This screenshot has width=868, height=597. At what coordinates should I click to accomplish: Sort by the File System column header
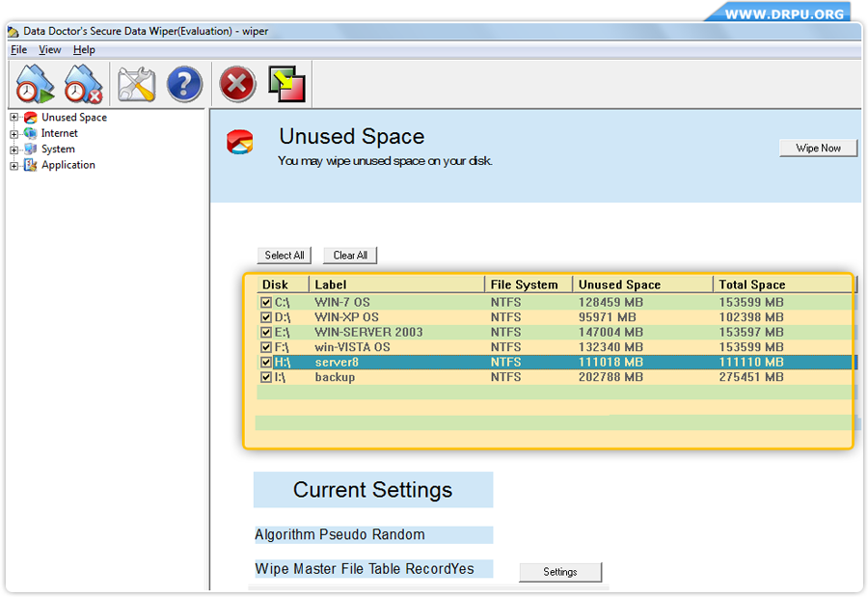(529, 285)
